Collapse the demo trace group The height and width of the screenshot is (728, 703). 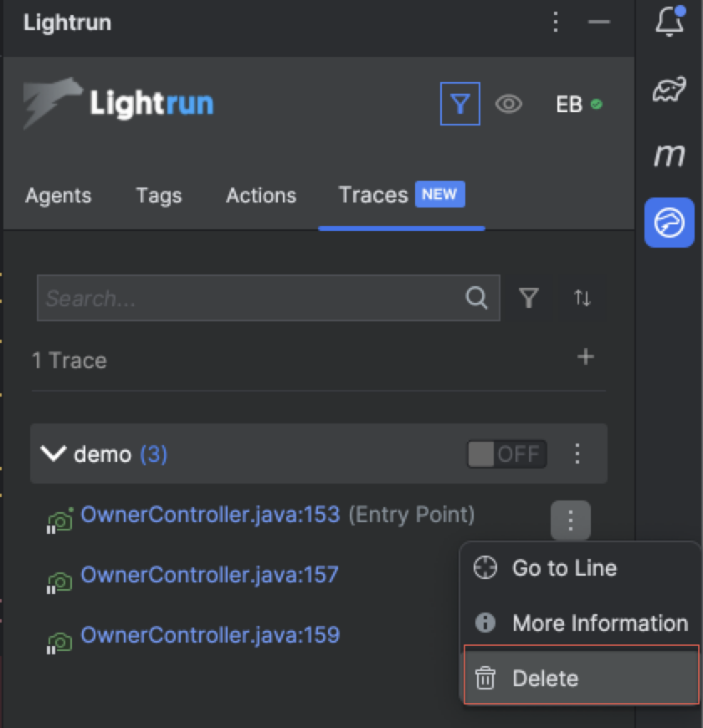click(x=54, y=454)
